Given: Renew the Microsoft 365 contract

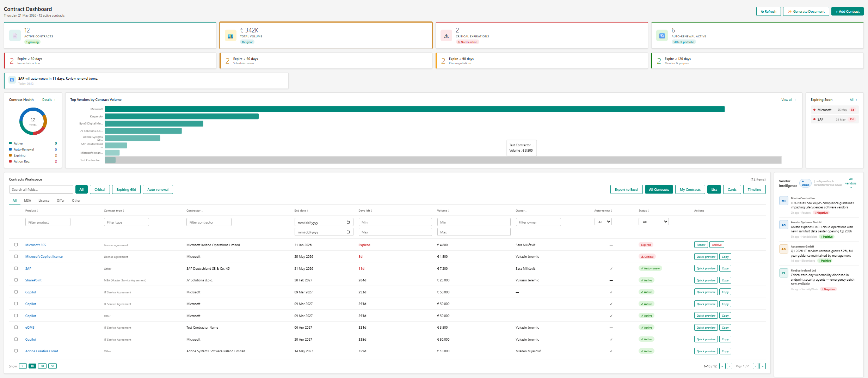Looking at the screenshot, I should pos(701,245).
